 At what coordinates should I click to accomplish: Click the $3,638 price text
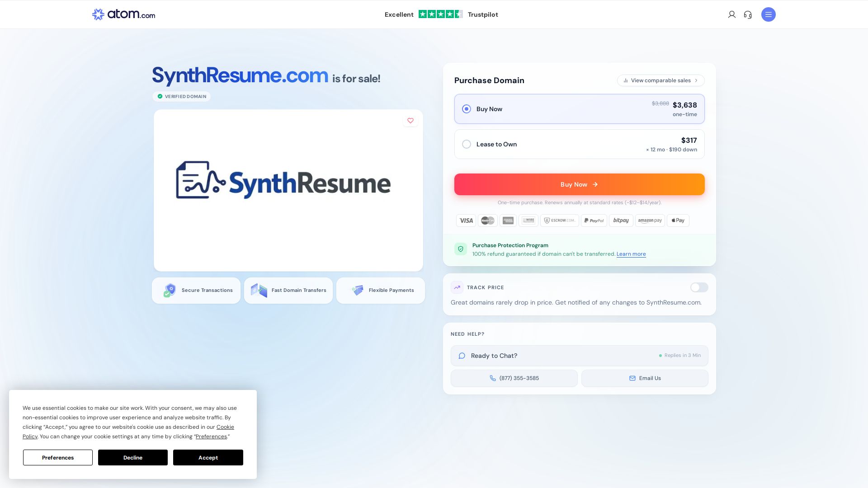pos(685,105)
